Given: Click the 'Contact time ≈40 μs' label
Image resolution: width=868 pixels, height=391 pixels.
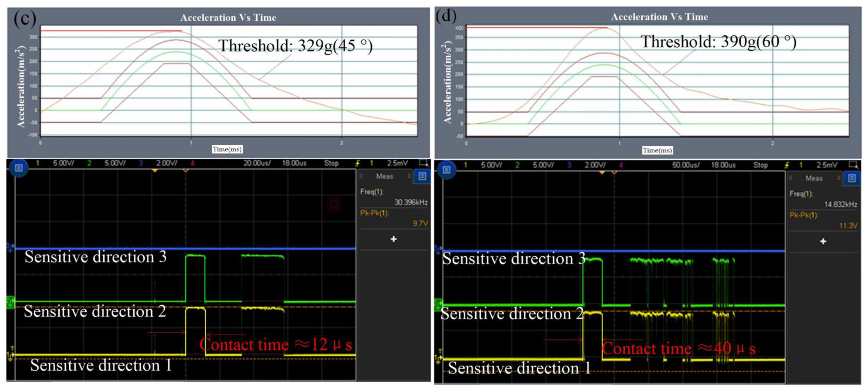Looking at the screenshot, I should point(679,348).
